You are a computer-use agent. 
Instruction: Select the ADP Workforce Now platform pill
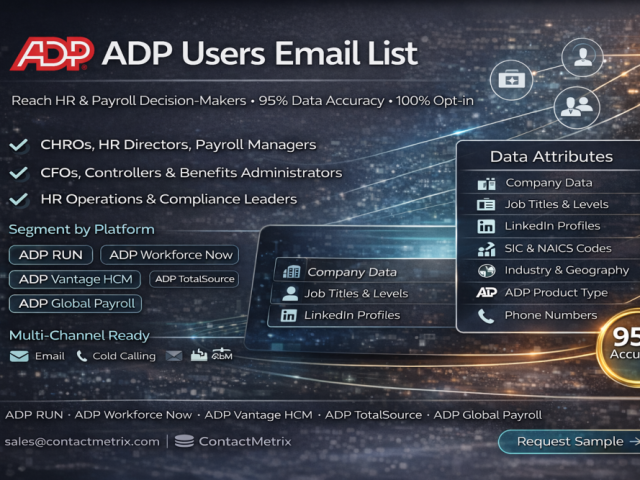click(170, 255)
